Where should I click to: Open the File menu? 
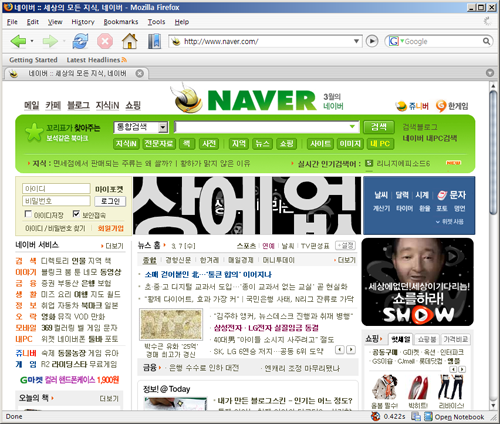pos(12,22)
